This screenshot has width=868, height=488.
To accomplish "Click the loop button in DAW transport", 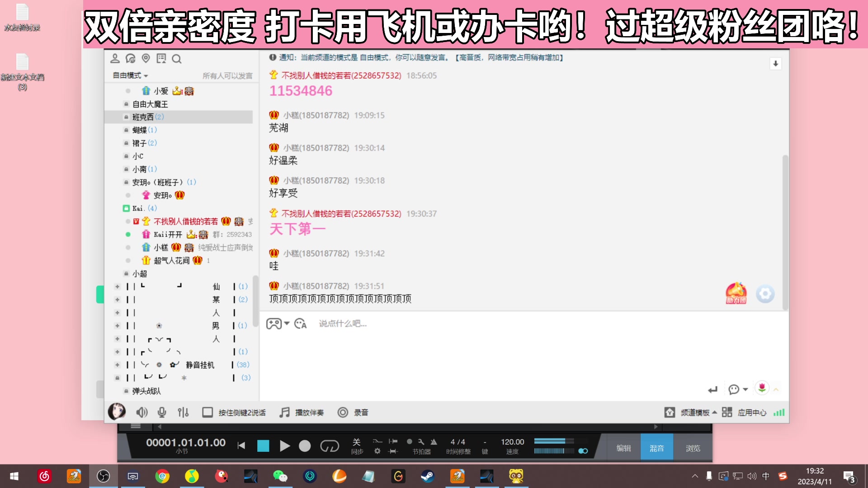I will [x=330, y=446].
